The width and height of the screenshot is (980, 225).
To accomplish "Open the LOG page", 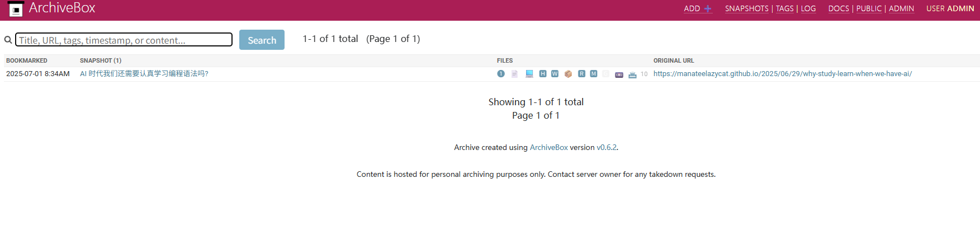I will tap(808, 8).
